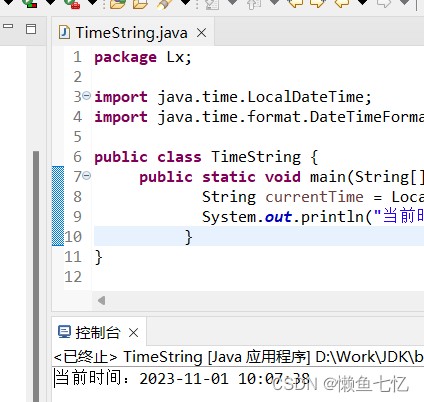
Task: Click the '当前时间: 2023-11-01' console output line
Action: coord(182,378)
